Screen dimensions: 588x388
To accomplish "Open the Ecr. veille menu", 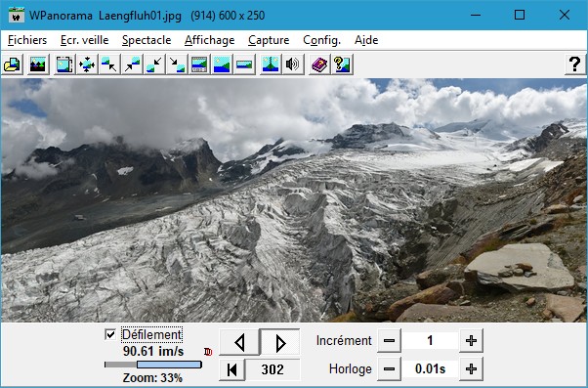I will click(84, 40).
